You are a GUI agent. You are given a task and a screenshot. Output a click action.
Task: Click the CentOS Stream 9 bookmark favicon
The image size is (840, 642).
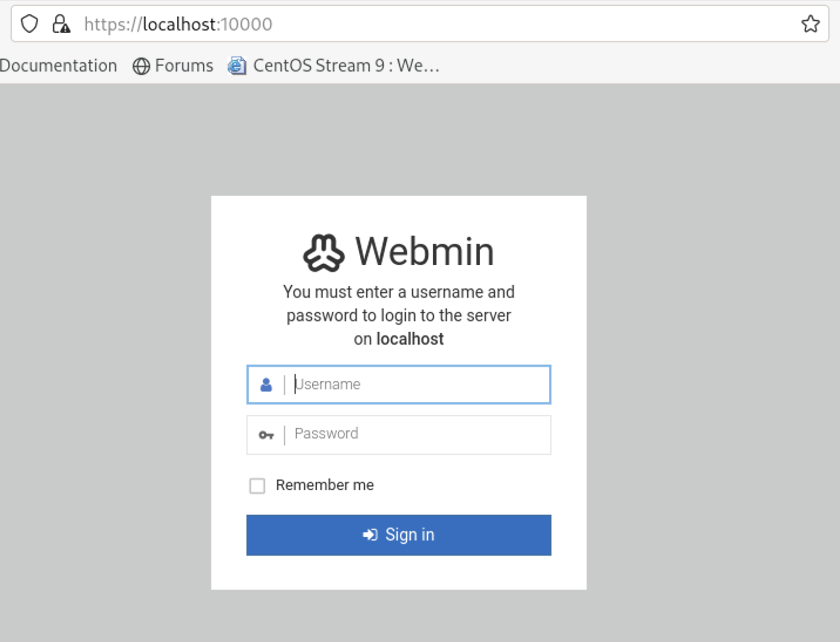237,66
